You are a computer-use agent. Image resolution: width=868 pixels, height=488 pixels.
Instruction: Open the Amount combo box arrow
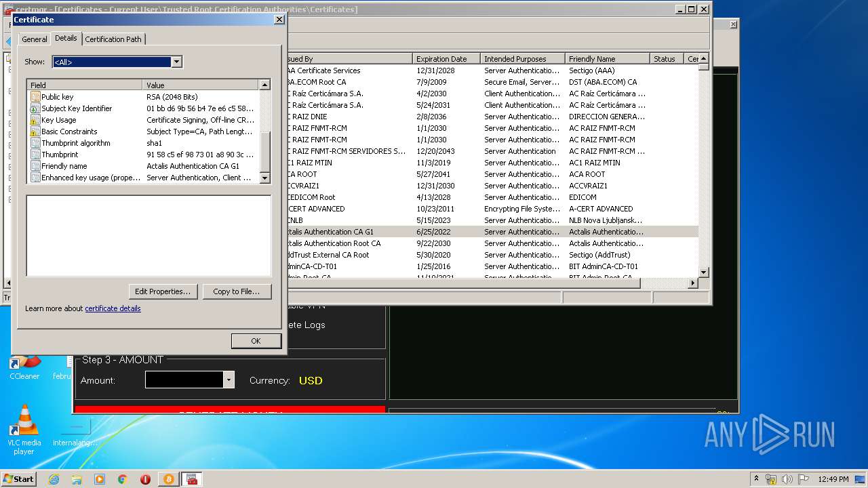coord(229,380)
